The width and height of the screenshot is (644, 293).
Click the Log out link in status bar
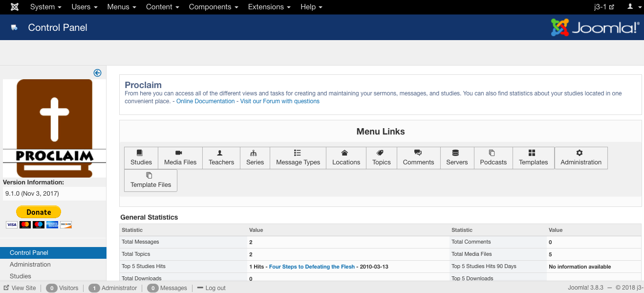(x=211, y=288)
